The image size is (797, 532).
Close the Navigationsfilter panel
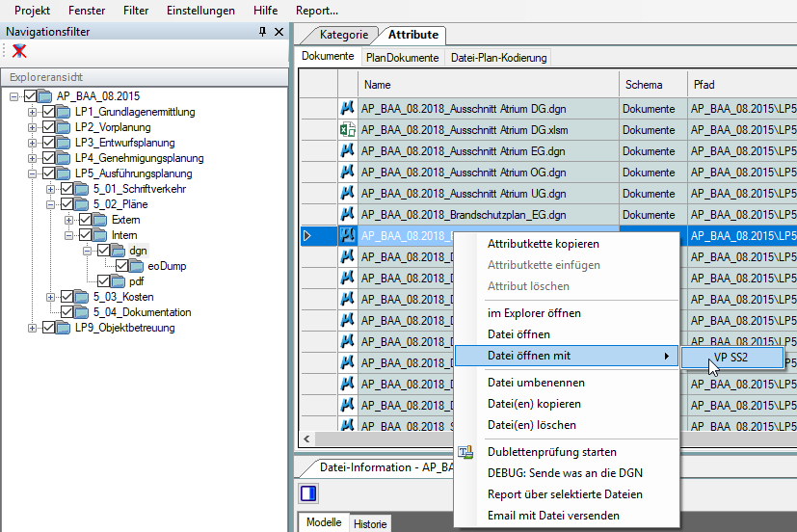pyautogui.click(x=279, y=32)
